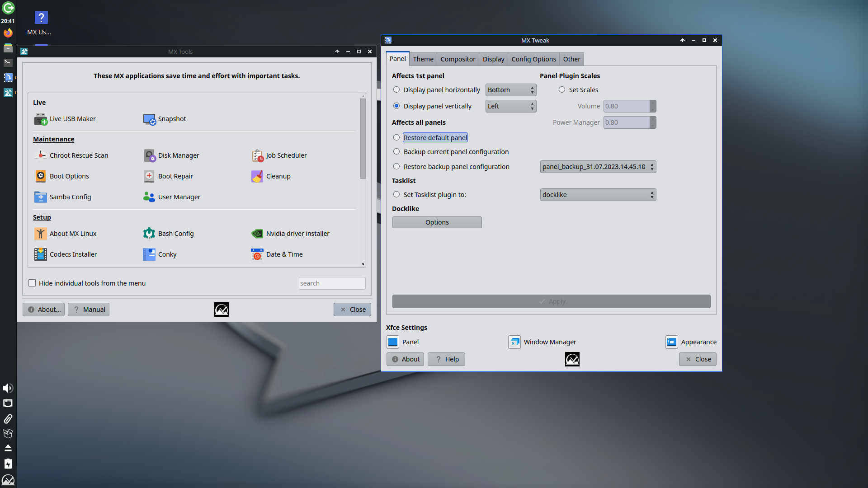
Task: Click the volume icon in side panel
Action: point(8,388)
